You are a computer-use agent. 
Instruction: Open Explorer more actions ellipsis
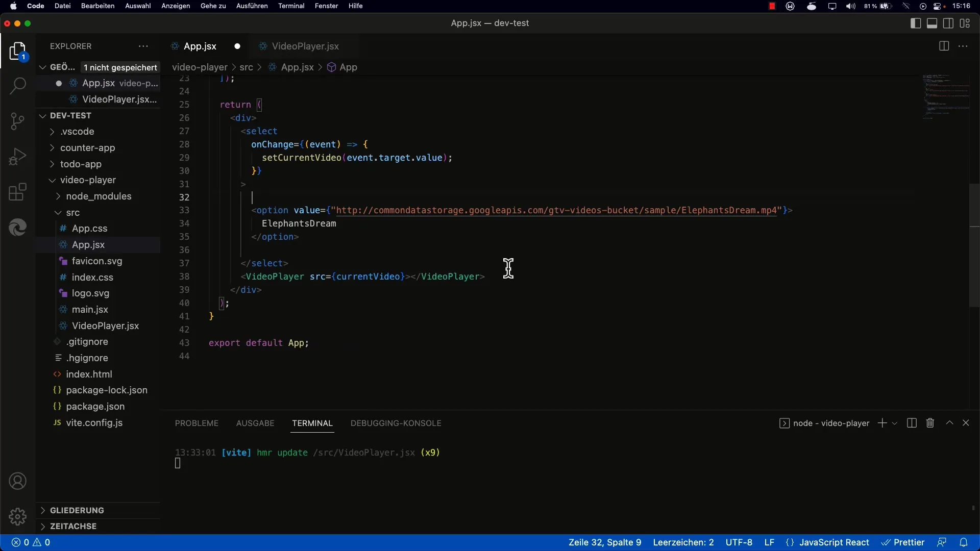[143, 46]
